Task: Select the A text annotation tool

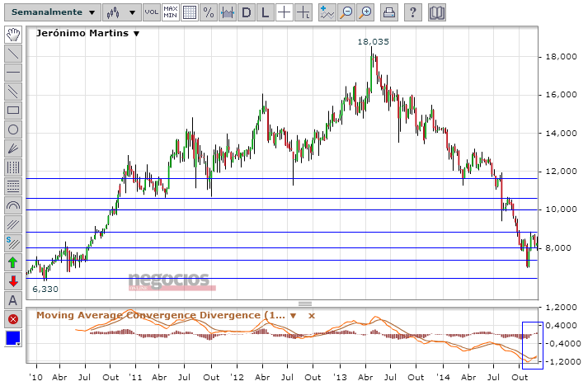Action: [13, 300]
